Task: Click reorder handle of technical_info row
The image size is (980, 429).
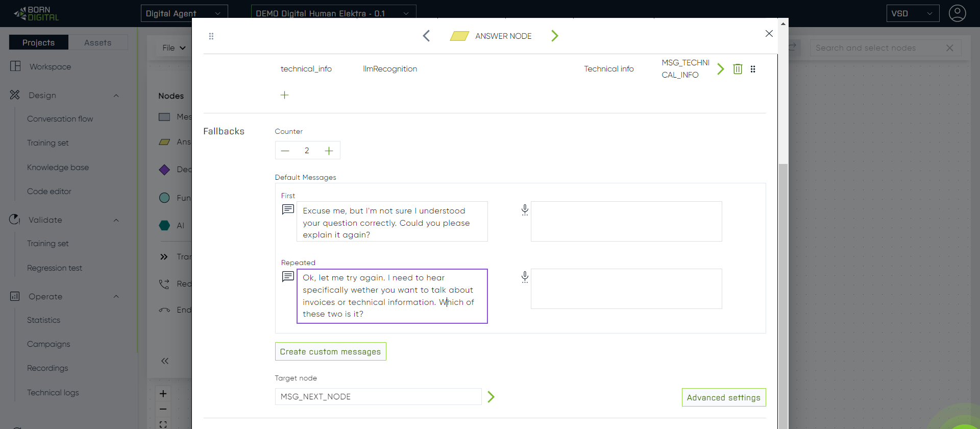Action: pos(753,69)
